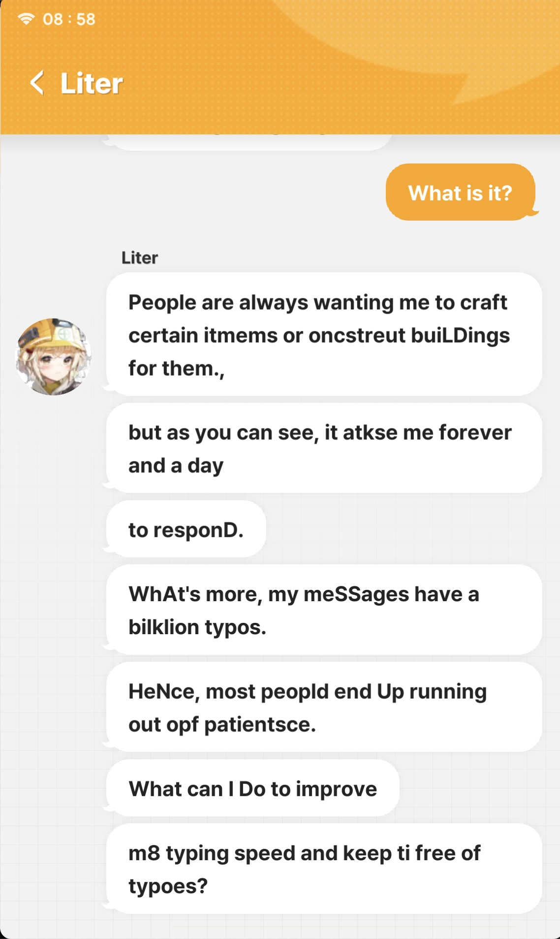Tap the word 'typoes?' in last message

pos(168,886)
